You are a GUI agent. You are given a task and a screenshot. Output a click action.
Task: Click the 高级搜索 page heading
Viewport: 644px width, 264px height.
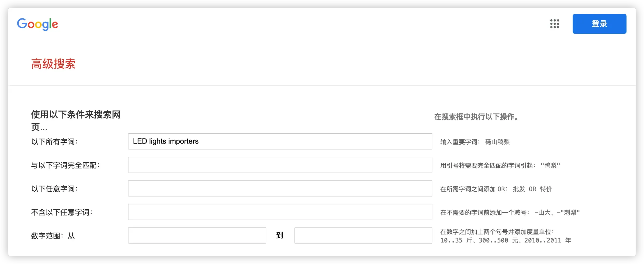(x=53, y=64)
